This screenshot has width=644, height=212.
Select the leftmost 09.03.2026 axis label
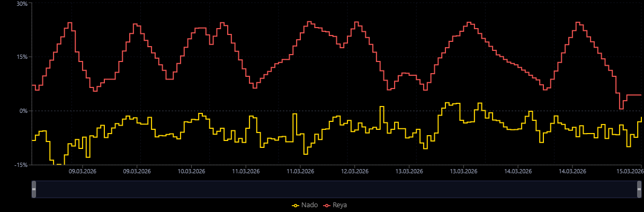coord(82,171)
